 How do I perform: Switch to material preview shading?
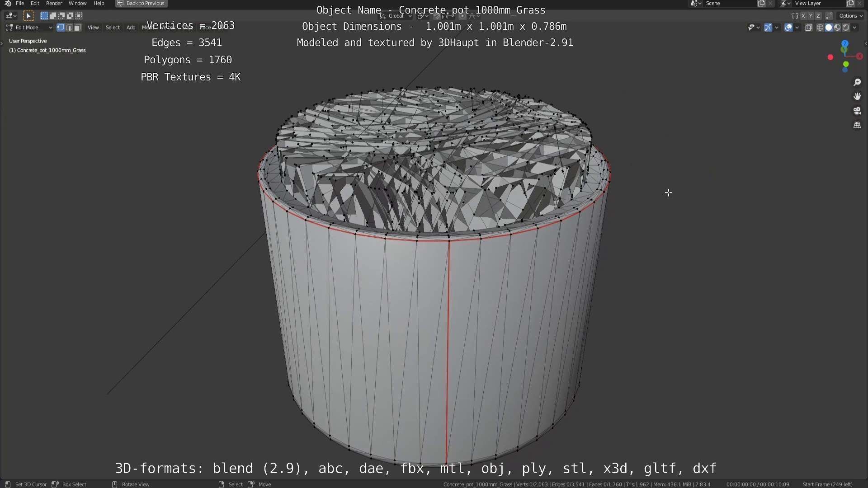837,28
